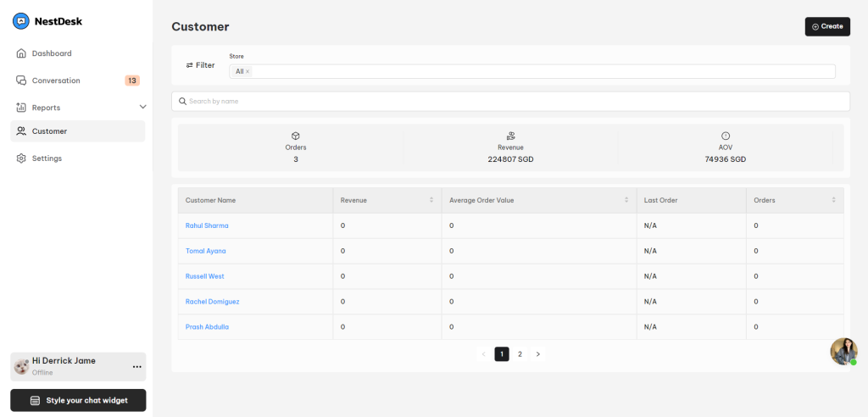Click the search magnifier icon
This screenshot has height=417, width=868.
(x=182, y=102)
